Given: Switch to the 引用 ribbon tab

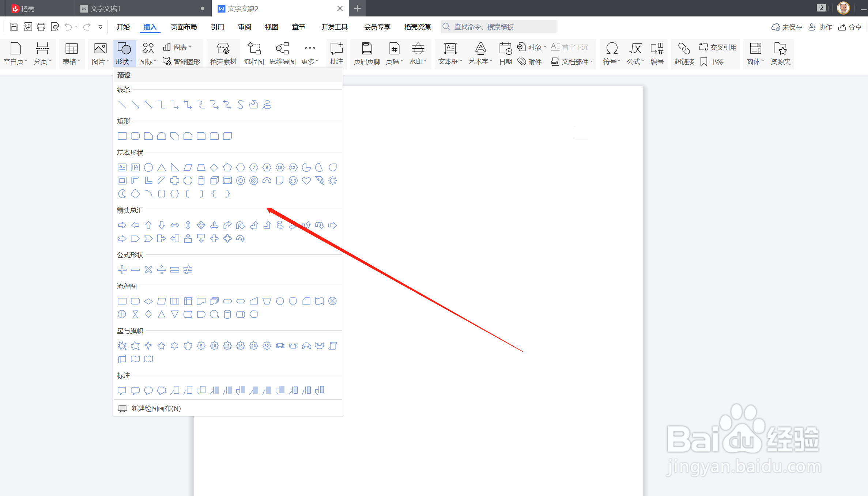Looking at the screenshot, I should 217,27.
